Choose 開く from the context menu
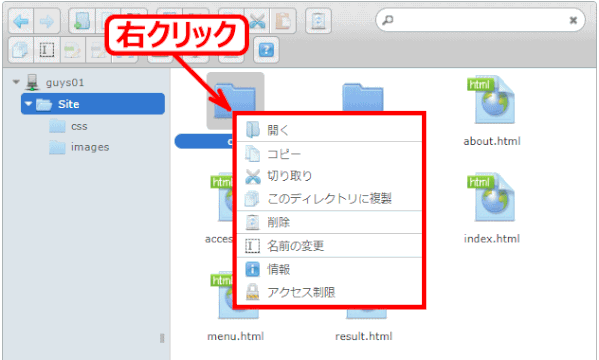Screen dimensions: 599x360 point(329,130)
